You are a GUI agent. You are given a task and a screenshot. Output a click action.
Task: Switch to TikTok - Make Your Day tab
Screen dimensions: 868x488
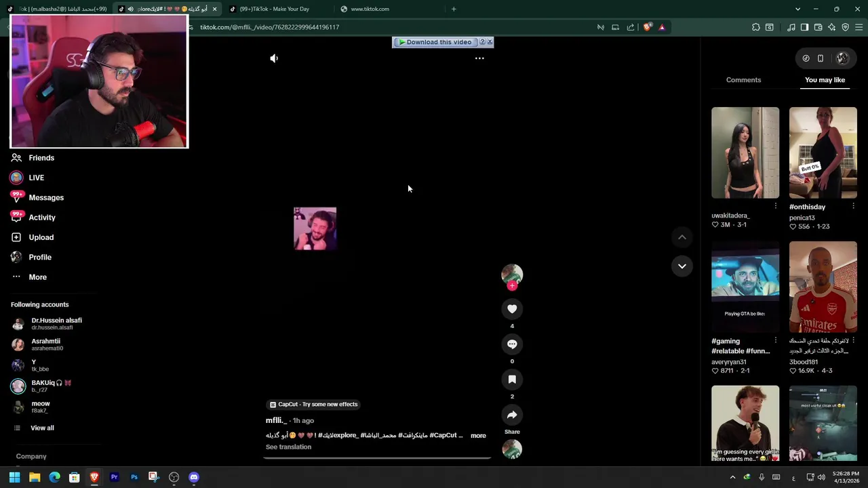(278, 9)
